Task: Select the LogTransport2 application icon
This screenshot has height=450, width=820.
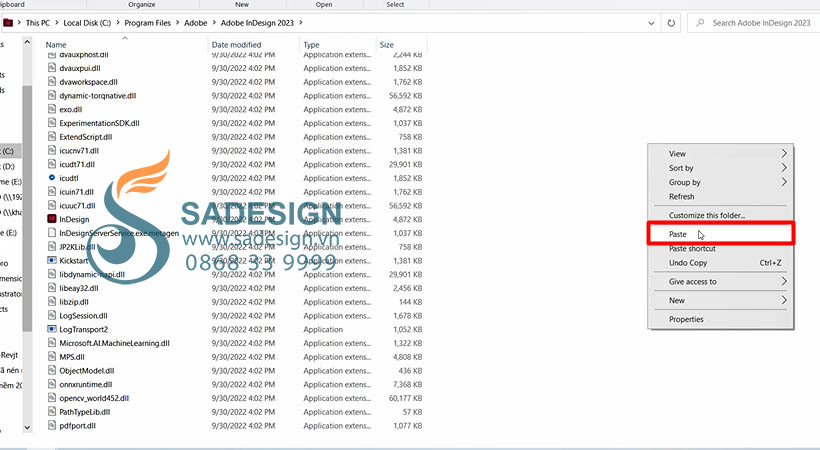Action: [x=51, y=329]
